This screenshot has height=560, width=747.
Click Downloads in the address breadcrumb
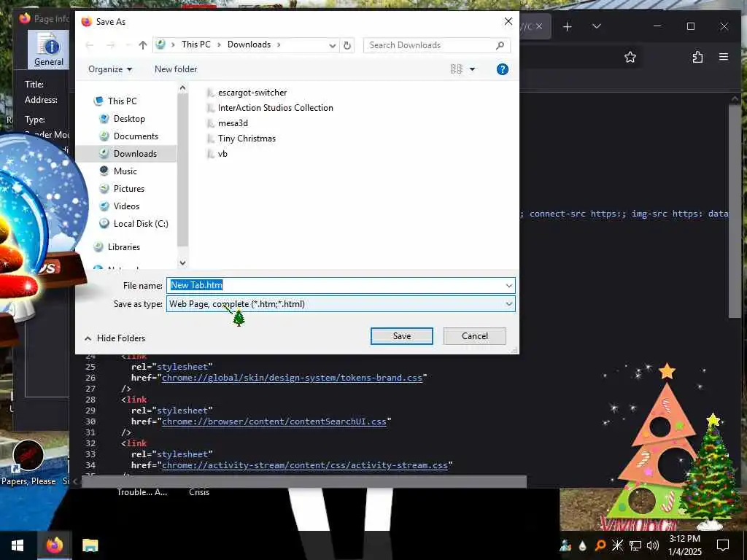[249, 44]
